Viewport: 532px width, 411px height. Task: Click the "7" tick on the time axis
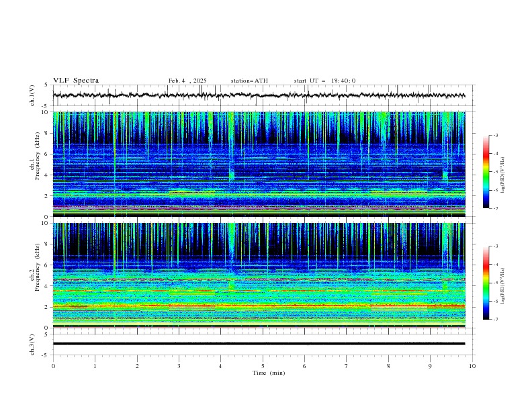pyautogui.click(x=347, y=366)
